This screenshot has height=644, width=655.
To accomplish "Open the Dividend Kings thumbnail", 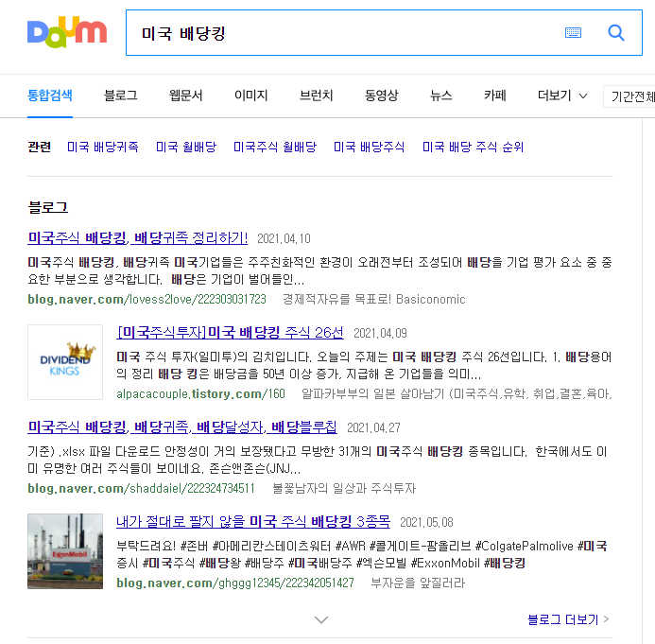I will click(x=65, y=362).
